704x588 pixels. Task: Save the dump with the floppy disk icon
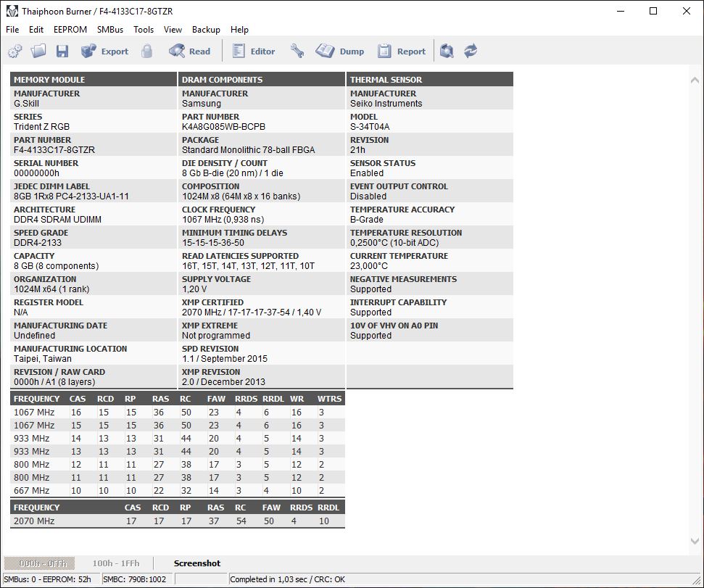[x=62, y=51]
